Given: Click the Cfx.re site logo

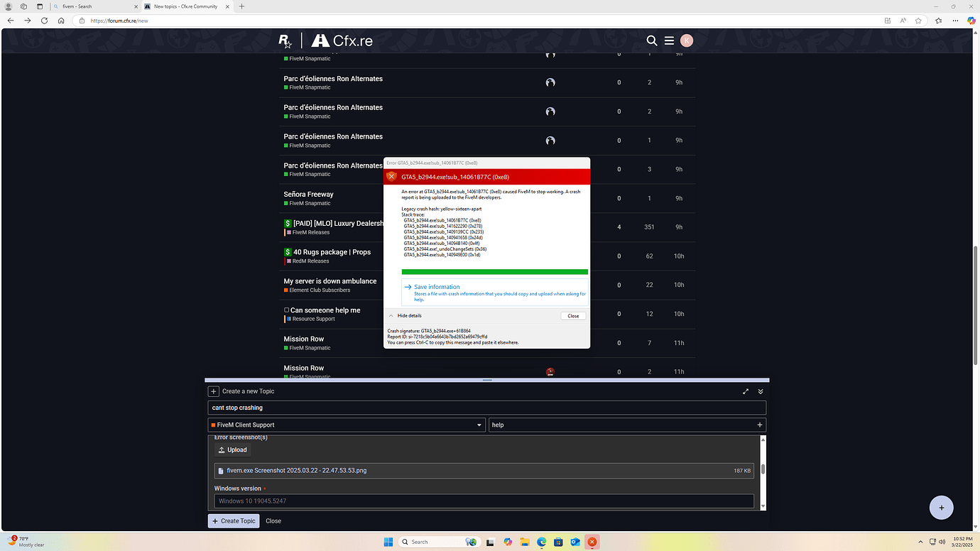Looking at the screenshot, I should (x=344, y=40).
